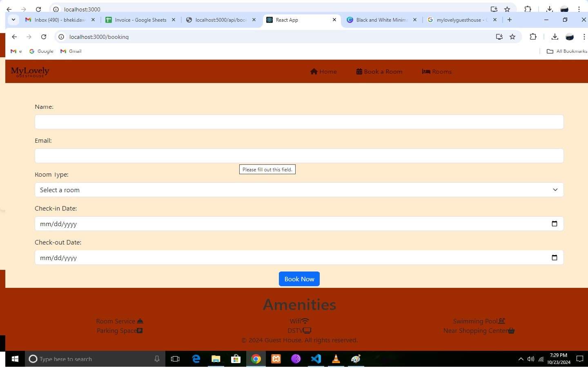Click the Swimming Pool icon
This screenshot has height=368, width=588.
501,321
